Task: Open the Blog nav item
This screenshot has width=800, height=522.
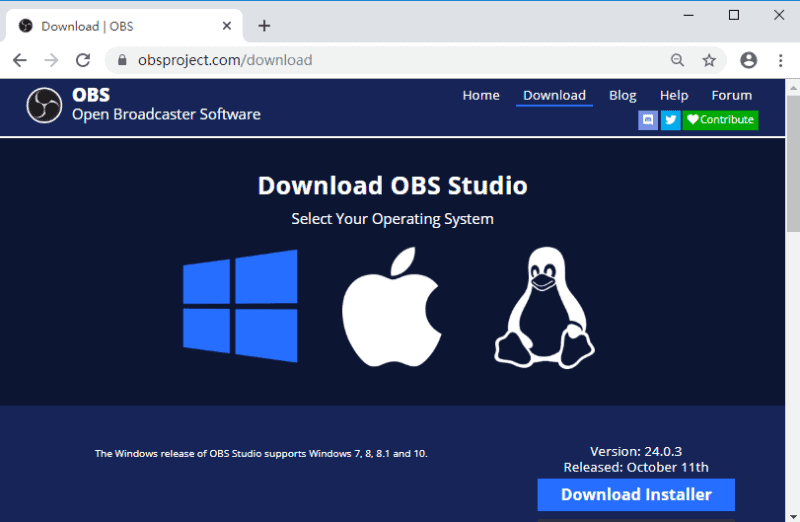Action: coord(622,95)
